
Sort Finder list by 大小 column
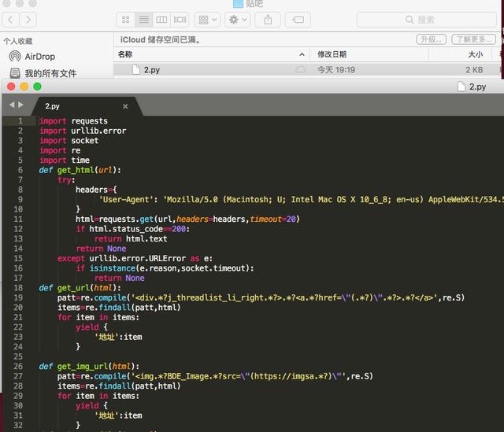pos(460,54)
